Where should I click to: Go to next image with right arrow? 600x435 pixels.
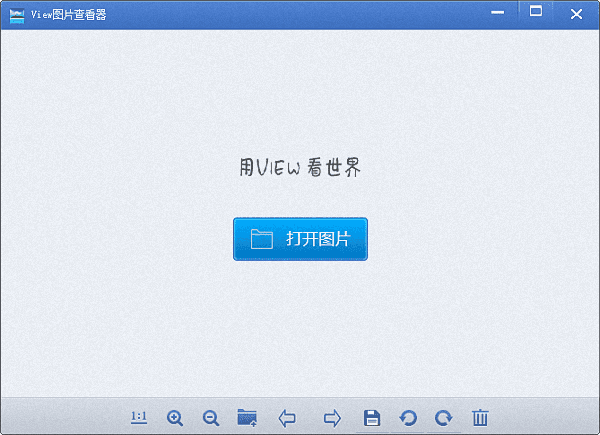332,418
